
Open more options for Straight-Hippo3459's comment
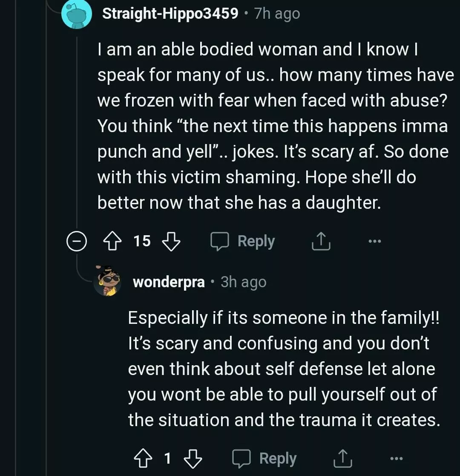tap(374, 242)
